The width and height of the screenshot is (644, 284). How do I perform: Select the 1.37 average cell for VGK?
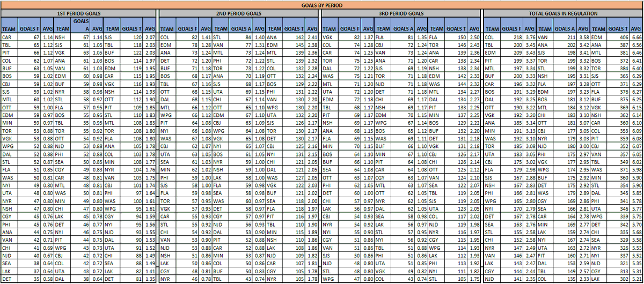click(367, 38)
